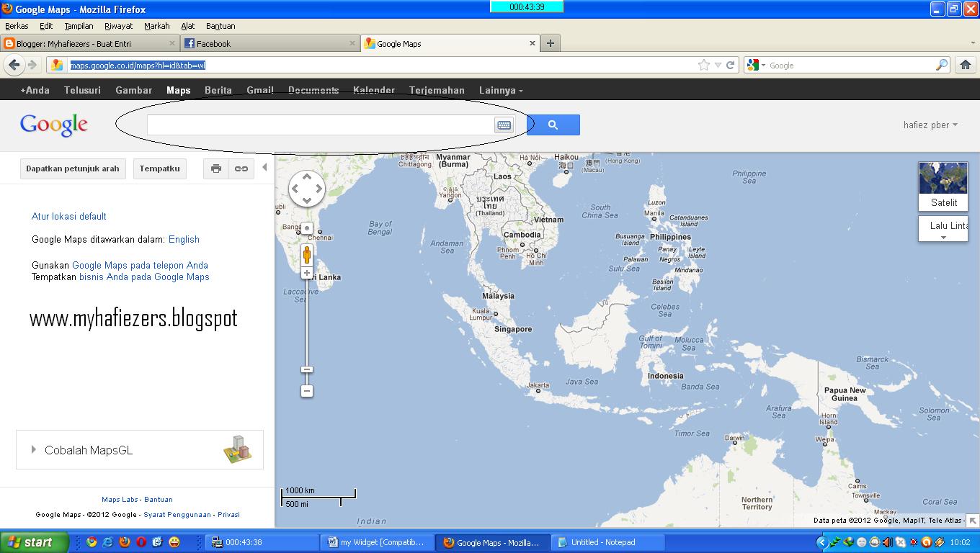Screen dimensions: 980x553
Task: Open the hafiez pber account dropdown
Action: [x=930, y=125]
